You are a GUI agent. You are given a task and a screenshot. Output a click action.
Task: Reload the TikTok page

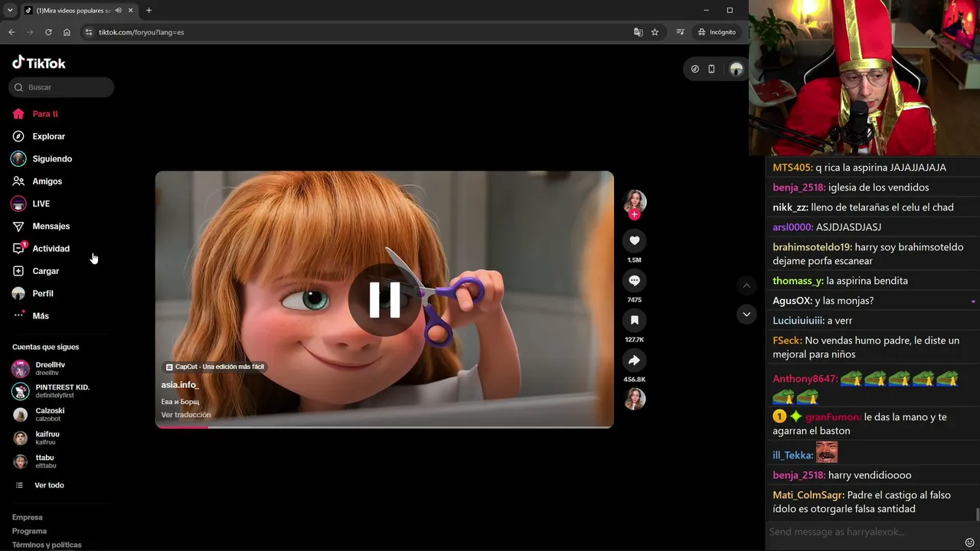click(48, 32)
